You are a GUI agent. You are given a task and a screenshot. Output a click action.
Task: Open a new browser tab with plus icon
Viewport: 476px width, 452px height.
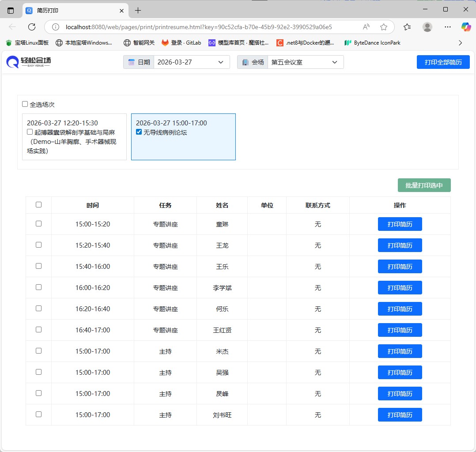(x=138, y=11)
